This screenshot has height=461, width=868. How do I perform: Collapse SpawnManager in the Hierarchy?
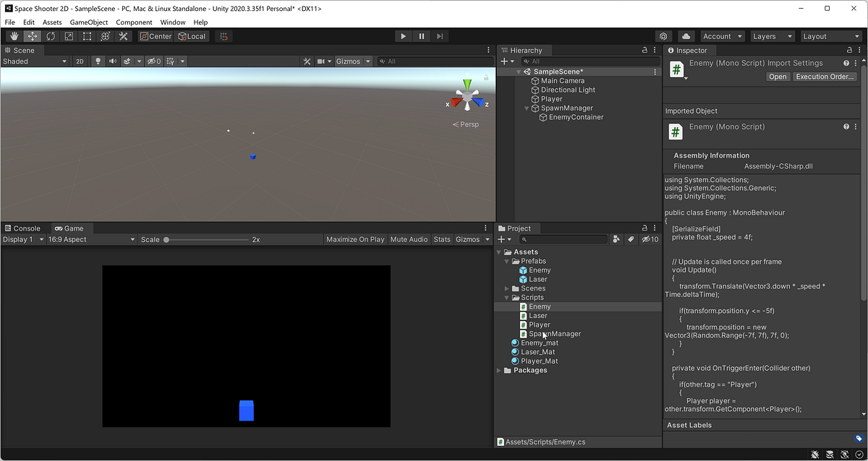point(526,108)
